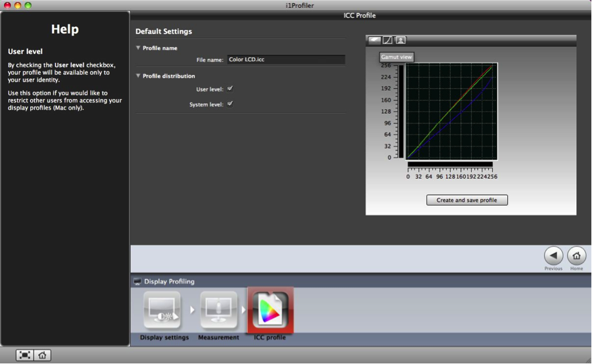The image size is (592, 364).
Task: Uncheck the System level checkbox
Action: tap(230, 104)
